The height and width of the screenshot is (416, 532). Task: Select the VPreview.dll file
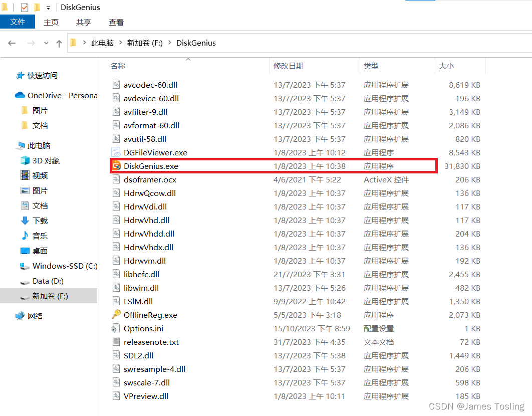click(146, 396)
